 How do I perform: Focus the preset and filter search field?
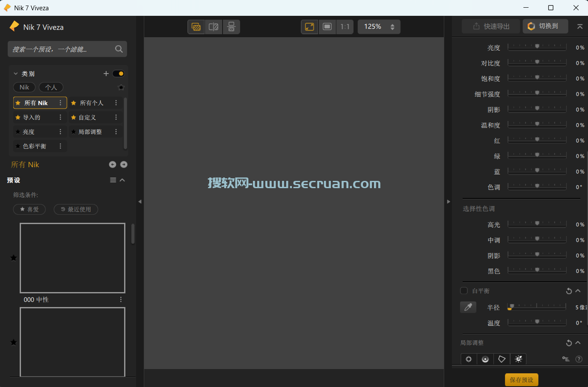(67, 49)
